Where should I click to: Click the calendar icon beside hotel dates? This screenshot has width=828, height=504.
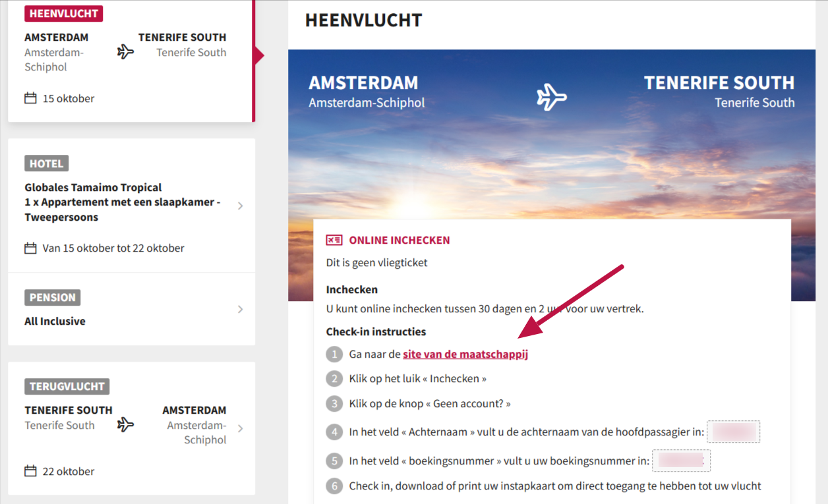tap(30, 248)
